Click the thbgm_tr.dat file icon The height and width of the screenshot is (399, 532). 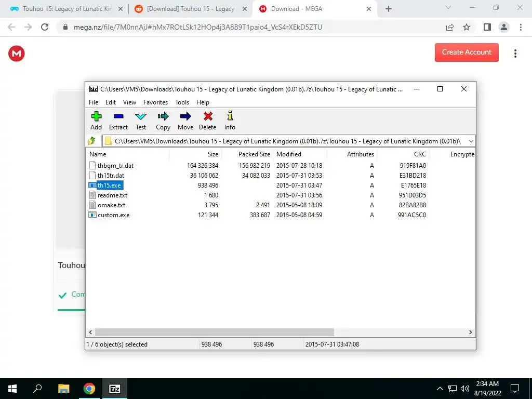(x=92, y=166)
